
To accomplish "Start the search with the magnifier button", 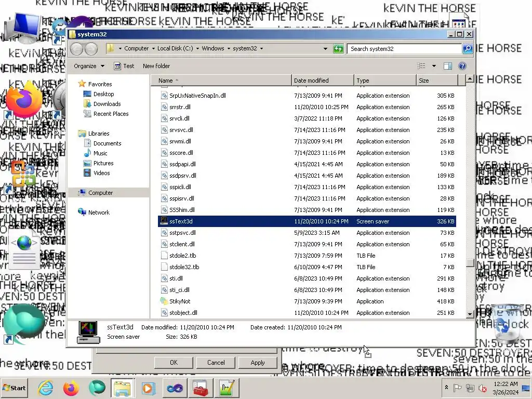I will pos(468,48).
